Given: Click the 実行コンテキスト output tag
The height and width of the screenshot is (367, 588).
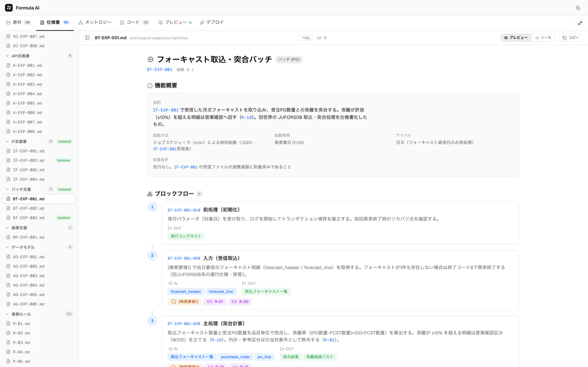Looking at the screenshot, I should click(x=186, y=236).
